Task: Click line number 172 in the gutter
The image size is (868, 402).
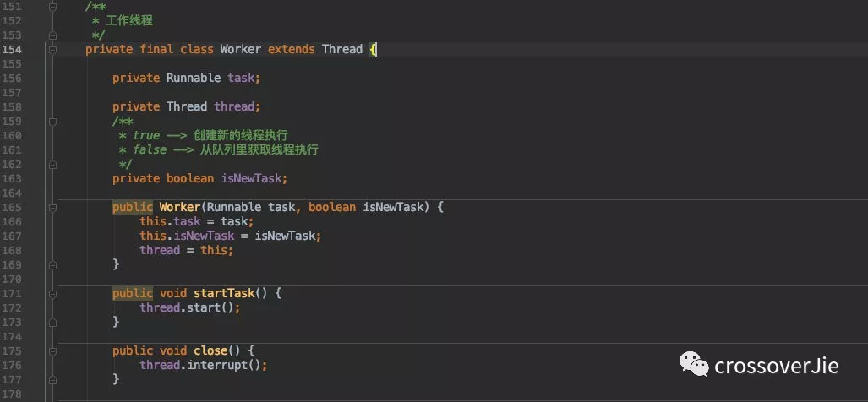Action: tap(12, 308)
